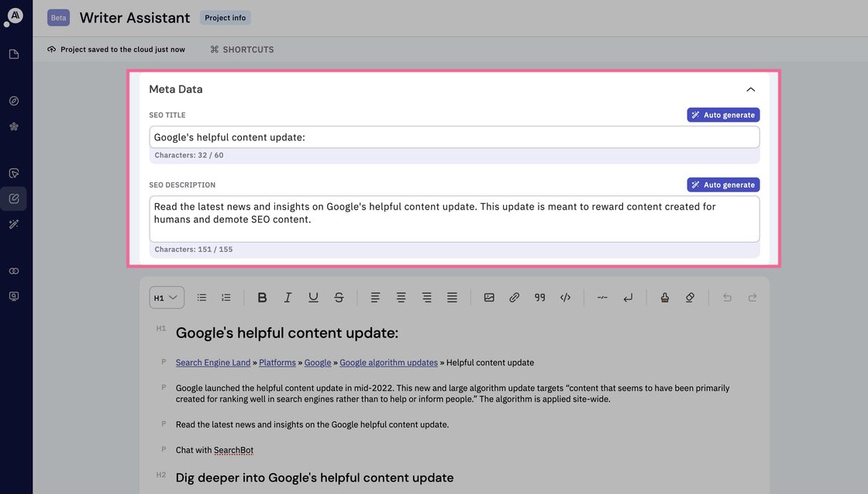Open the Google breadcrumb link
This screenshot has width=868, height=494.
(x=318, y=362)
